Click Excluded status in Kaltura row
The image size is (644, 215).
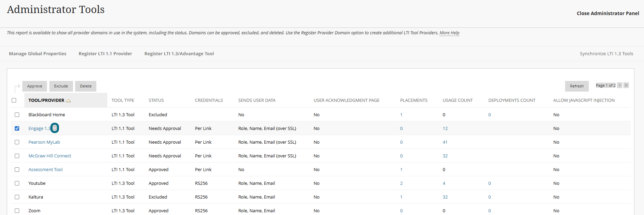(158, 197)
